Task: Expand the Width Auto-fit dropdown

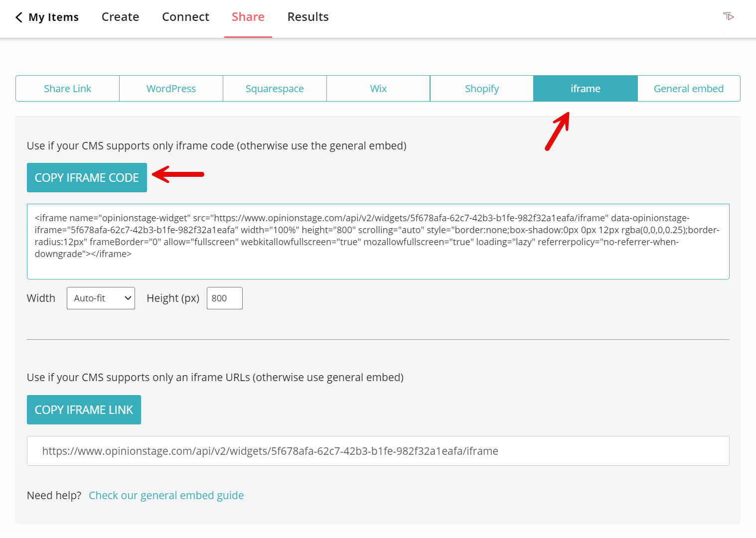Action: pyautogui.click(x=101, y=298)
